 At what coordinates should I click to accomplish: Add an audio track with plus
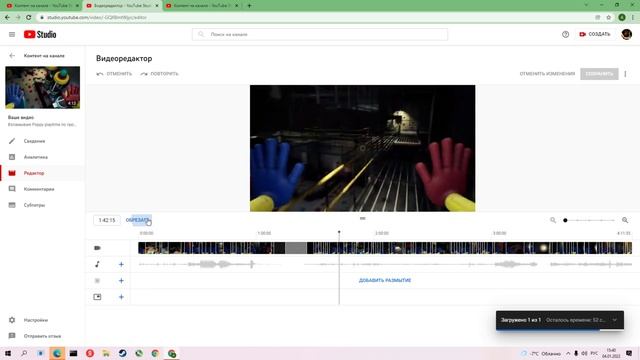coord(121,264)
